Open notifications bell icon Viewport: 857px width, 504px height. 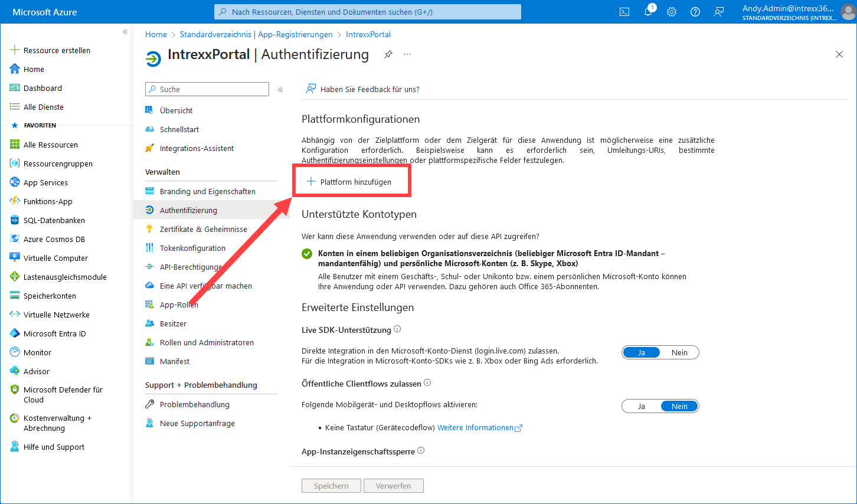click(x=648, y=11)
